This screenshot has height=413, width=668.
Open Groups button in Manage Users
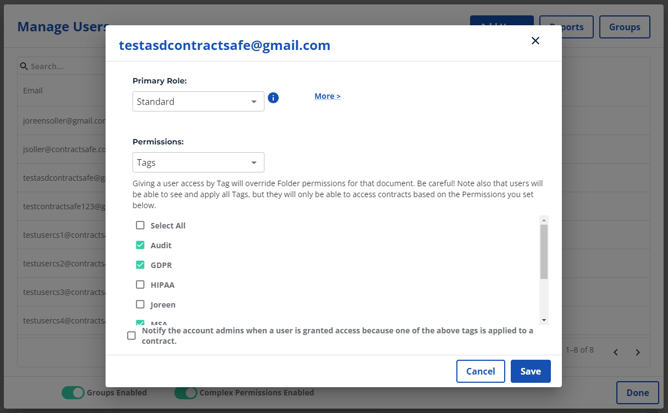[x=625, y=27]
